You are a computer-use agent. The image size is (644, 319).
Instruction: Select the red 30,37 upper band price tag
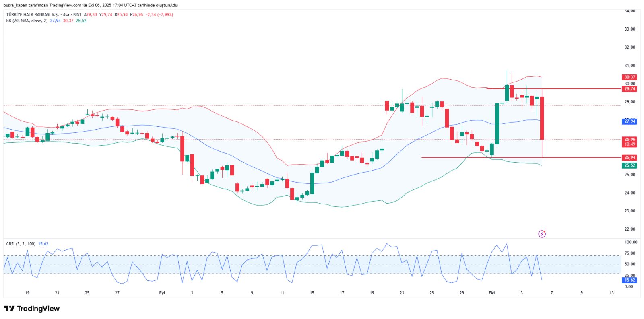630,77
